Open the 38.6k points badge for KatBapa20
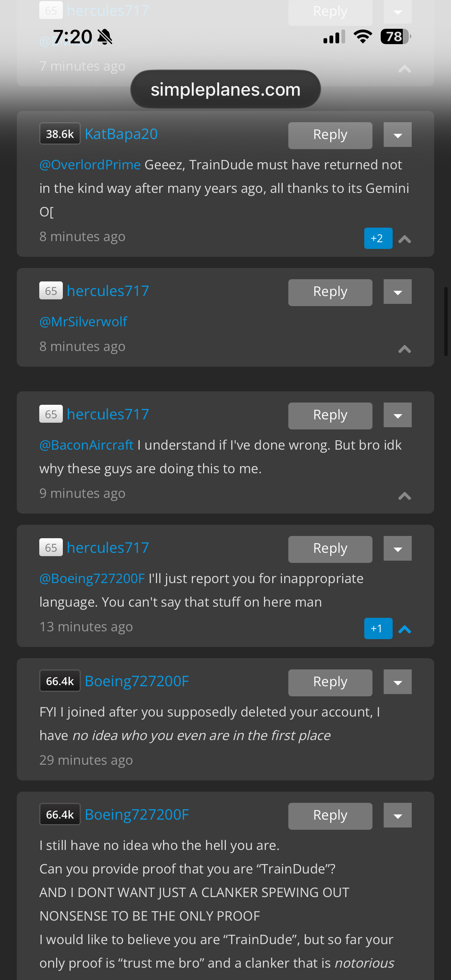The width and height of the screenshot is (451, 980). (60, 134)
